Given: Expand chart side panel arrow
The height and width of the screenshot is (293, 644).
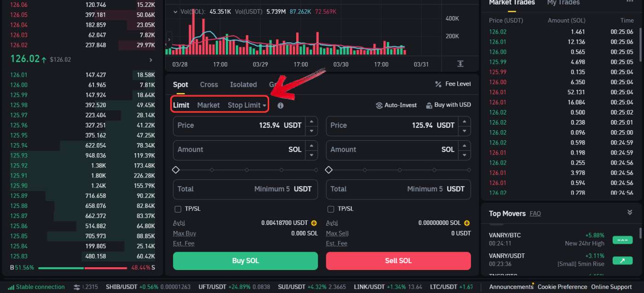Looking at the screenshot, I should coord(169,40).
